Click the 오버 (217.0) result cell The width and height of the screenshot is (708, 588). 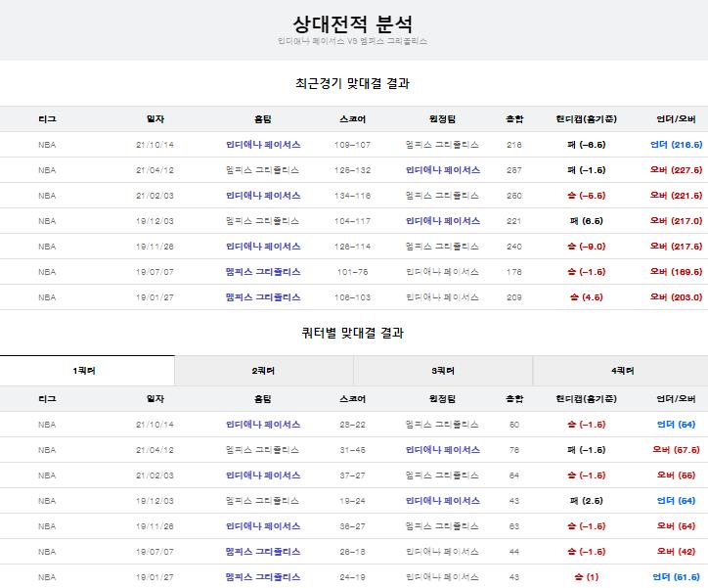tap(676, 221)
